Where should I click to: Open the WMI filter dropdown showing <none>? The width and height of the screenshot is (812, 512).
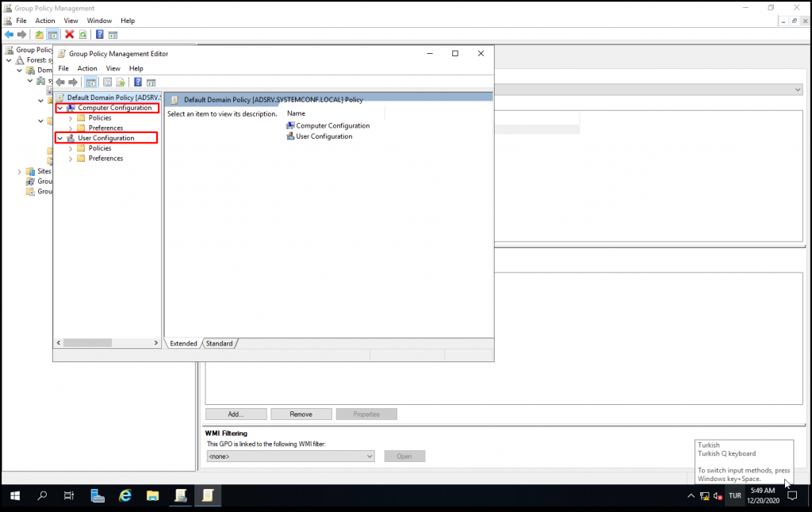click(x=370, y=456)
